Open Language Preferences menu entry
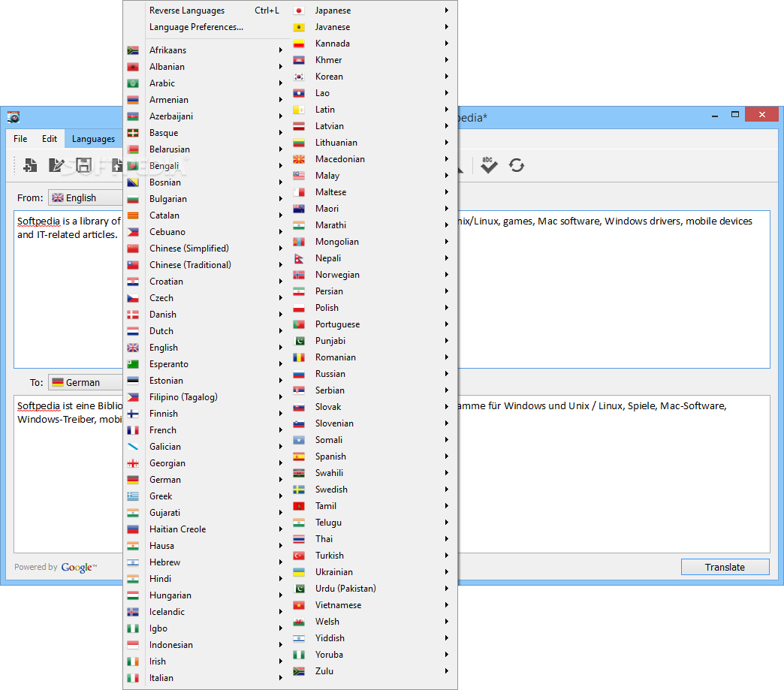 pos(207,27)
